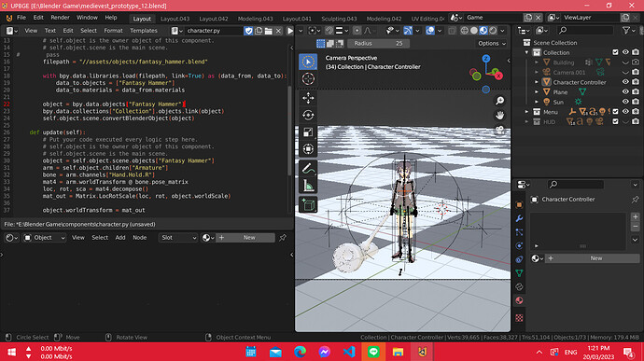Select the Move tool

pyautogui.click(x=308, y=98)
